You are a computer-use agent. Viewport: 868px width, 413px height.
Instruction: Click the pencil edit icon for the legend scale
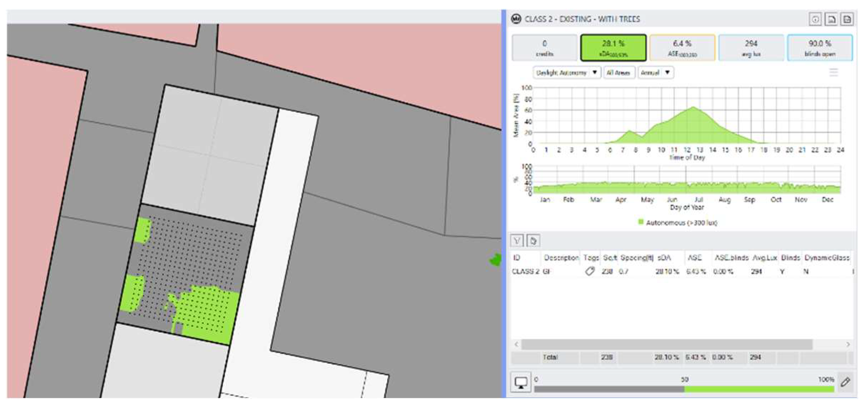click(845, 382)
